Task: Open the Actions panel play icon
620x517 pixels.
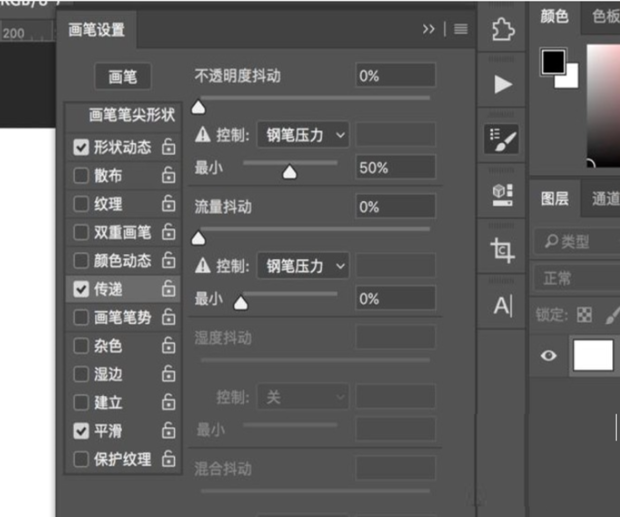Action: tap(503, 84)
